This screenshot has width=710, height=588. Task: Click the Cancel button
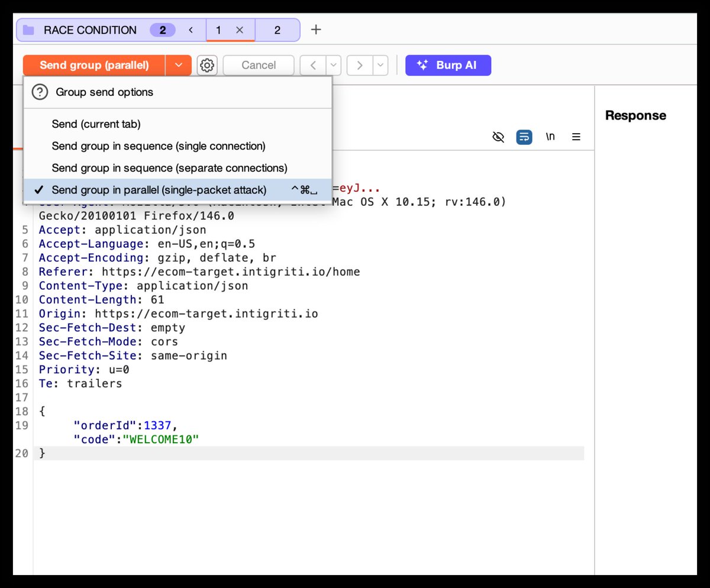pos(259,65)
